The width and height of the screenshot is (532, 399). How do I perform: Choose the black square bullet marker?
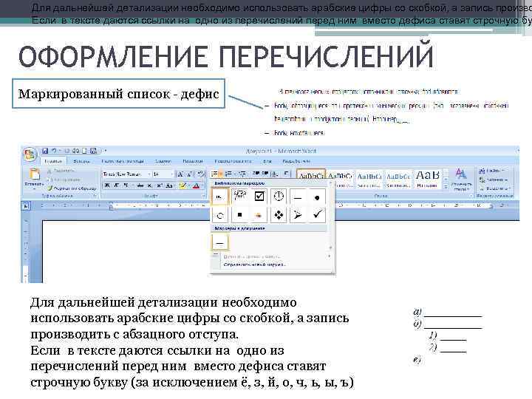[239, 215]
